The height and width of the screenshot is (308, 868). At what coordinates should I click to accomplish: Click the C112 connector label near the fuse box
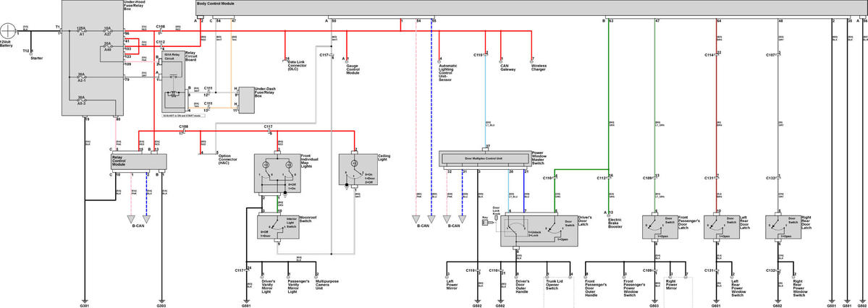pyautogui.click(x=161, y=41)
